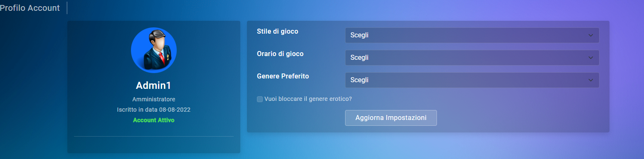This screenshot has width=644, height=159.
Task: Click the Genere Preferito label
Action: (283, 76)
